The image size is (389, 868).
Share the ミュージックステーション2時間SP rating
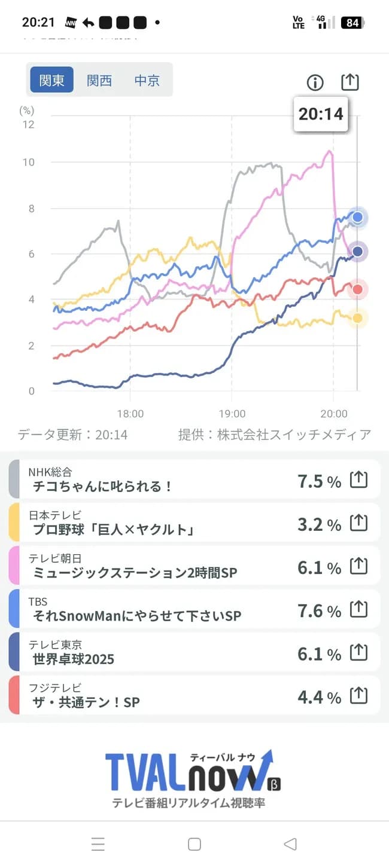click(x=358, y=566)
